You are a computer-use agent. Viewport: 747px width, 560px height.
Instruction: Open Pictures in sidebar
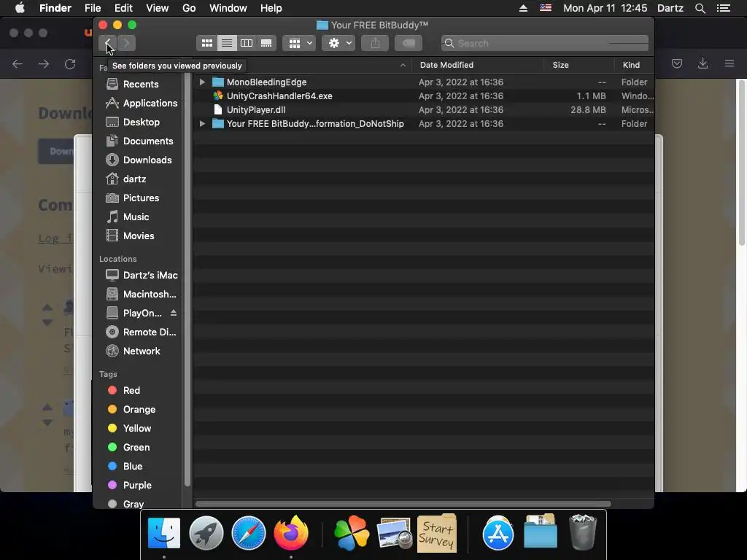(x=141, y=198)
